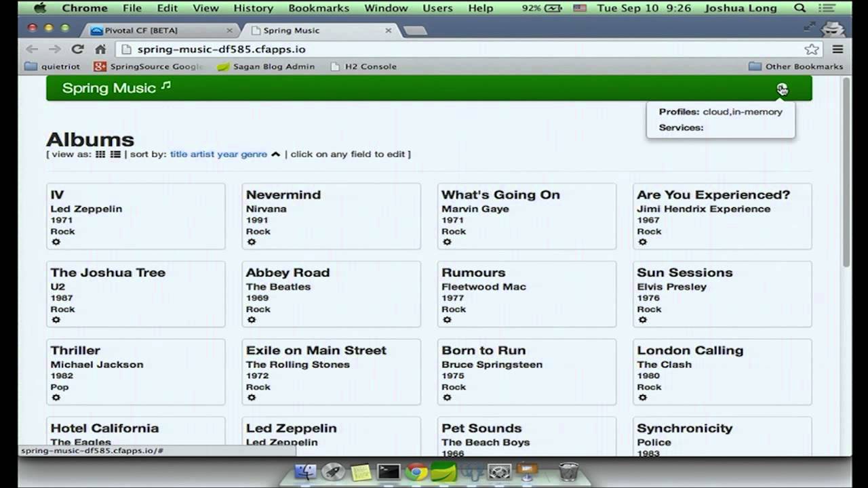The image size is (868, 488).
Task: Switch albums to list view
Action: pyautogui.click(x=115, y=155)
